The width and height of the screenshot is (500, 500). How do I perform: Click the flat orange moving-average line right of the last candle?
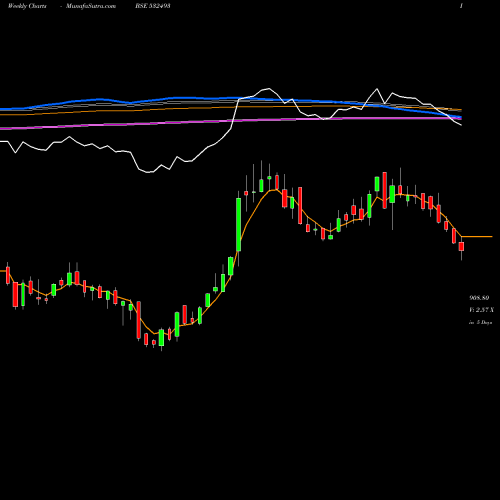click(477, 237)
